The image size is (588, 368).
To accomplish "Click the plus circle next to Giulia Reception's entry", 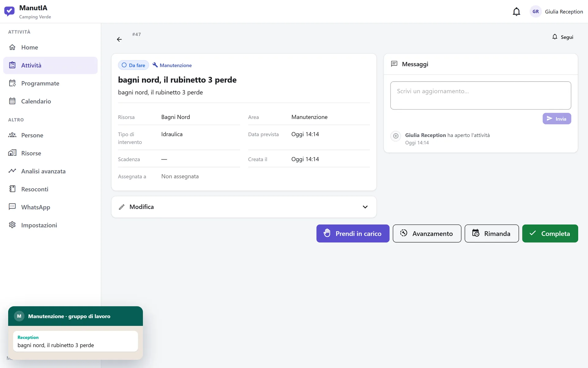I will point(396,136).
